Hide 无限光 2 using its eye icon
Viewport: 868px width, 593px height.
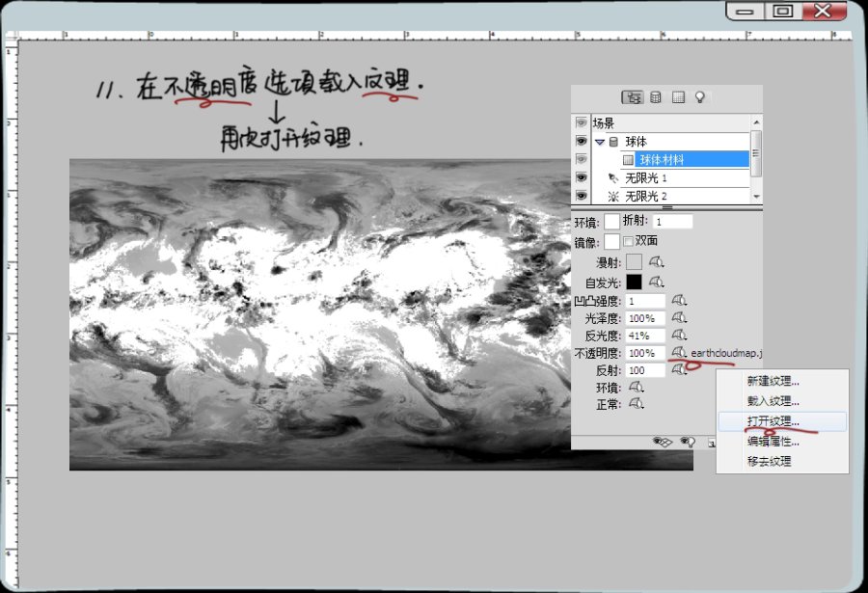click(582, 196)
